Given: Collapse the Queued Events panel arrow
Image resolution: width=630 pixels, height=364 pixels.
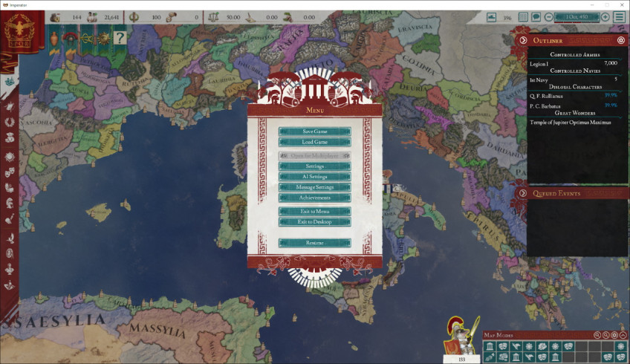Looking at the screenshot, I should click(523, 193).
